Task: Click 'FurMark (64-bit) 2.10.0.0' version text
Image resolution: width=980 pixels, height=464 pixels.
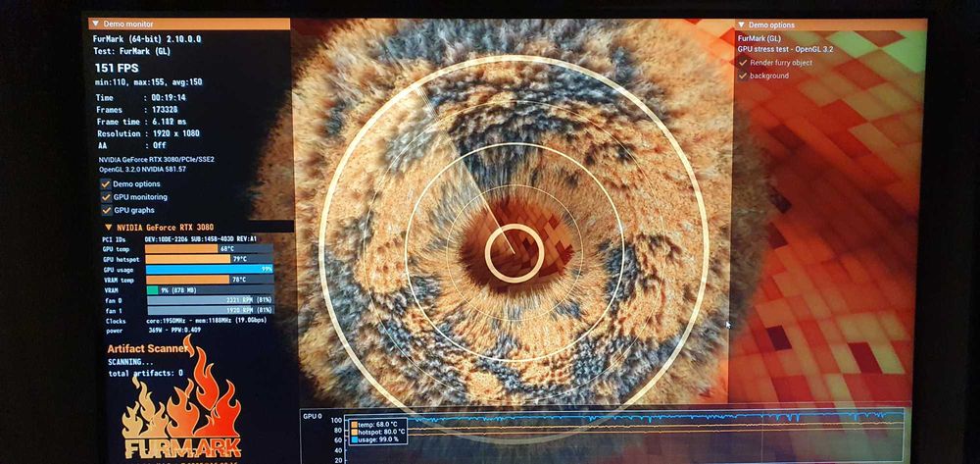Action: pos(147,39)
